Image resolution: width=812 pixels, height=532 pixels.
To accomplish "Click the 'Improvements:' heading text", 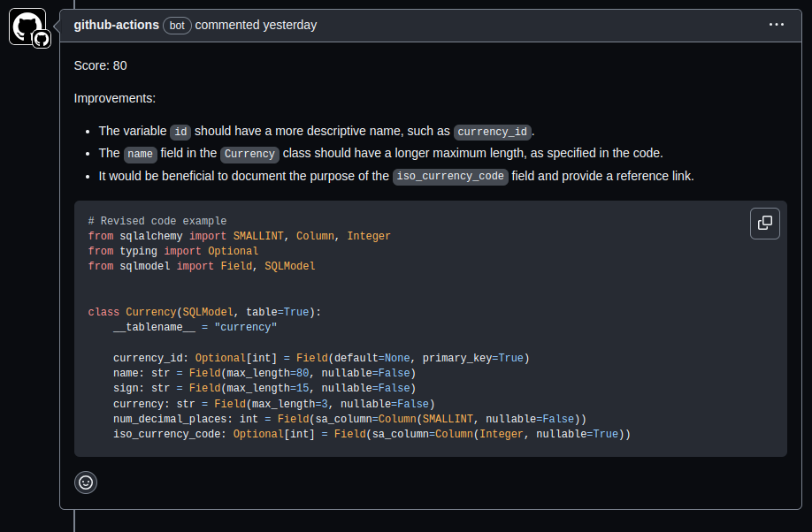I will click(114, 98).
